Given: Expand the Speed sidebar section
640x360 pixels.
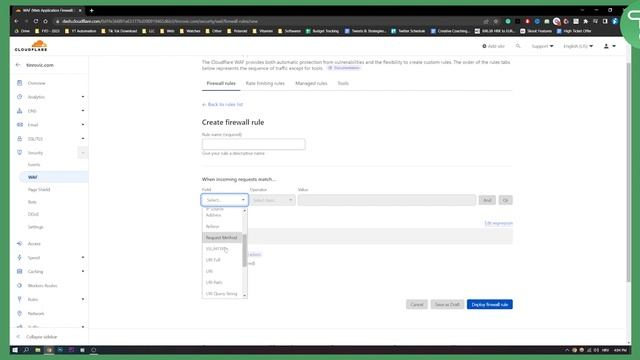Looking at the screenshot, I should click(83, 258).
